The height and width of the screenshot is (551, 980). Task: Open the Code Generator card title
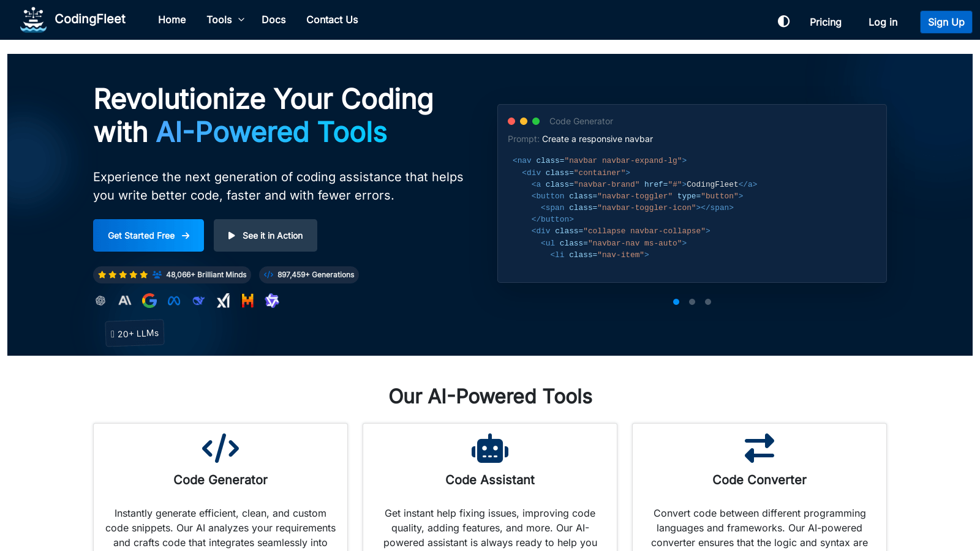coord(221,480)
